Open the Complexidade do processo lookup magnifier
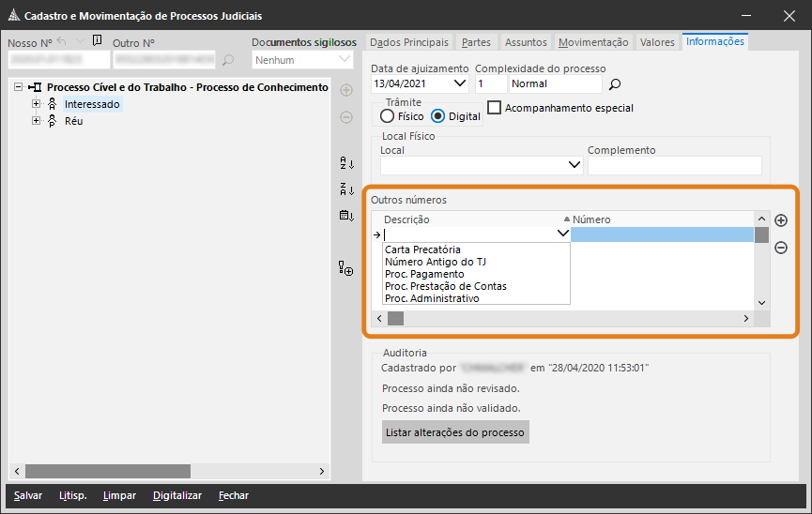This screenshot has height=514, width=812. 616,84
